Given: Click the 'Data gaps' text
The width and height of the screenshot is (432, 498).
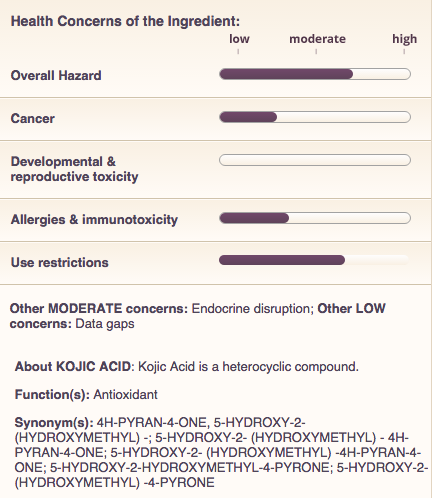Looking at the screenshot, I should [105, 324].
